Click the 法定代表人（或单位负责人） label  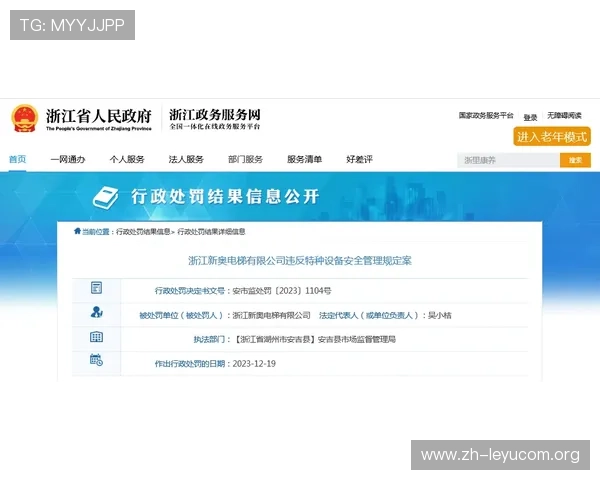[x=369, y=315]
